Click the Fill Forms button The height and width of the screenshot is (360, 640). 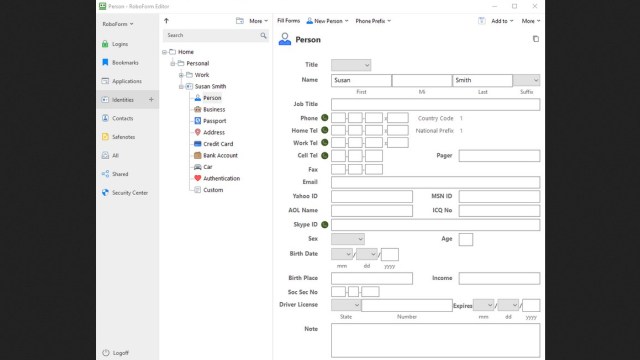pyautogui.click(x=288, y=21)
